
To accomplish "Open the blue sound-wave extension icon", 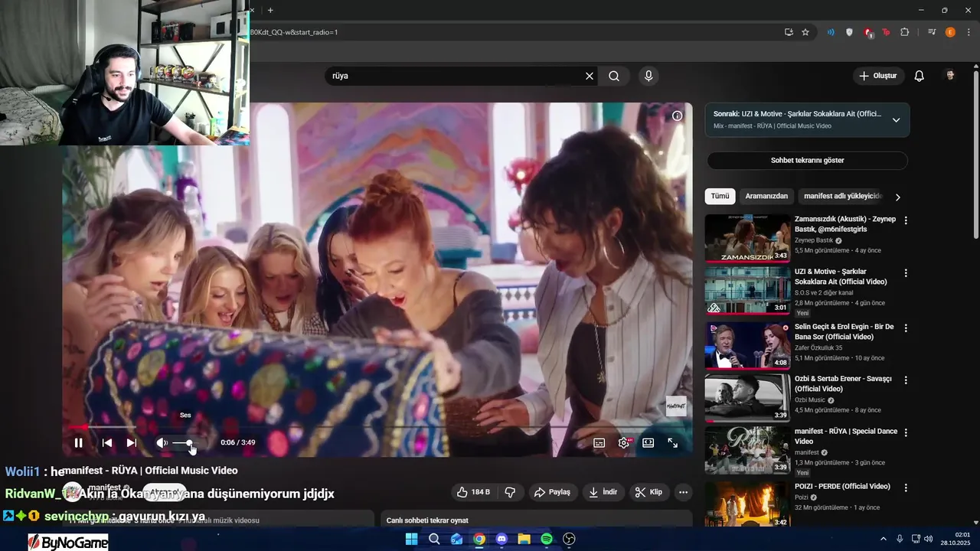I will pos(831,32).
